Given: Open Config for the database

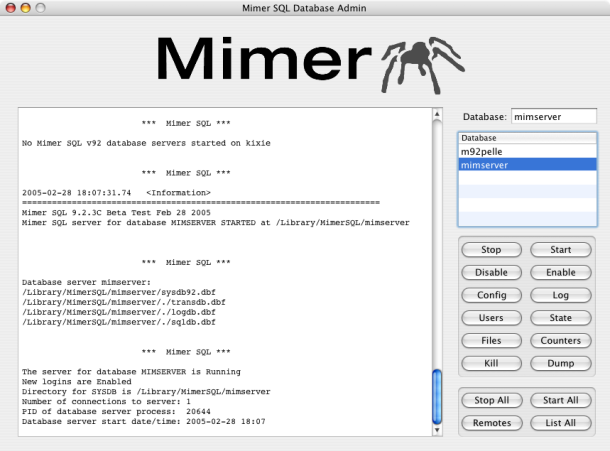Looking at the screenshot, I should pos(491,295).
